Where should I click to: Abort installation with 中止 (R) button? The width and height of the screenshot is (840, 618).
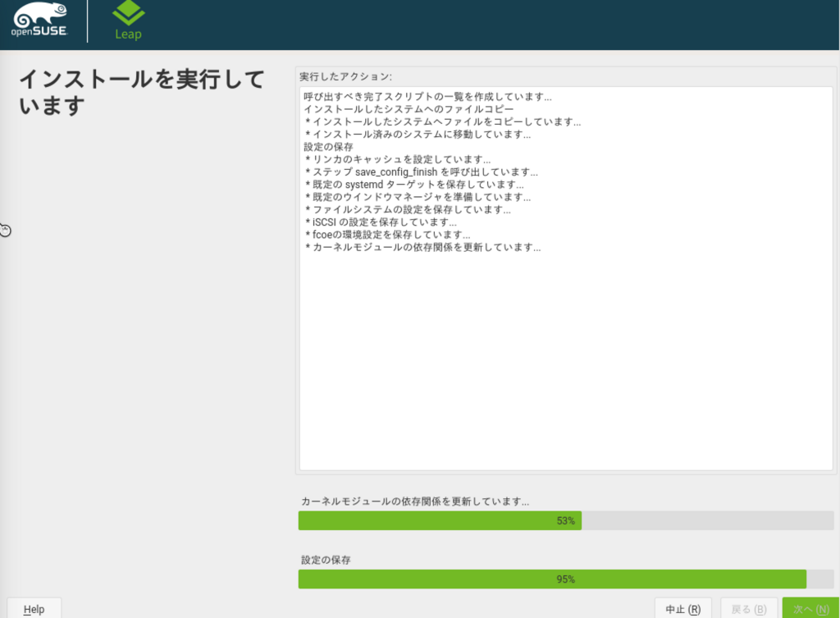pos(683,609)
